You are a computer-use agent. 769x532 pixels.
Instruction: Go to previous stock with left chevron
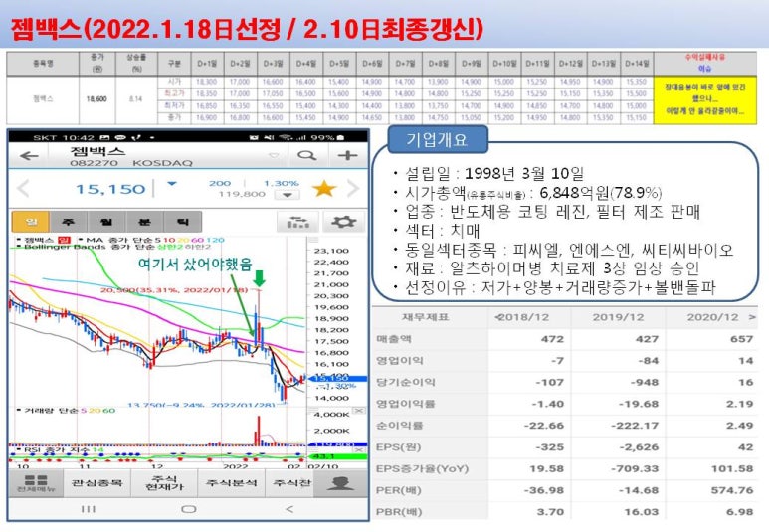pos(23,189)
